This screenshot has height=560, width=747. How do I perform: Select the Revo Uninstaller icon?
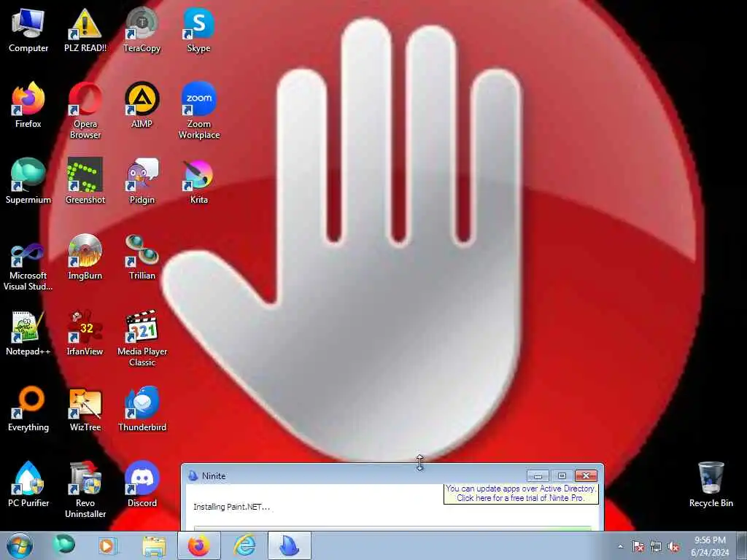(85, 490)
